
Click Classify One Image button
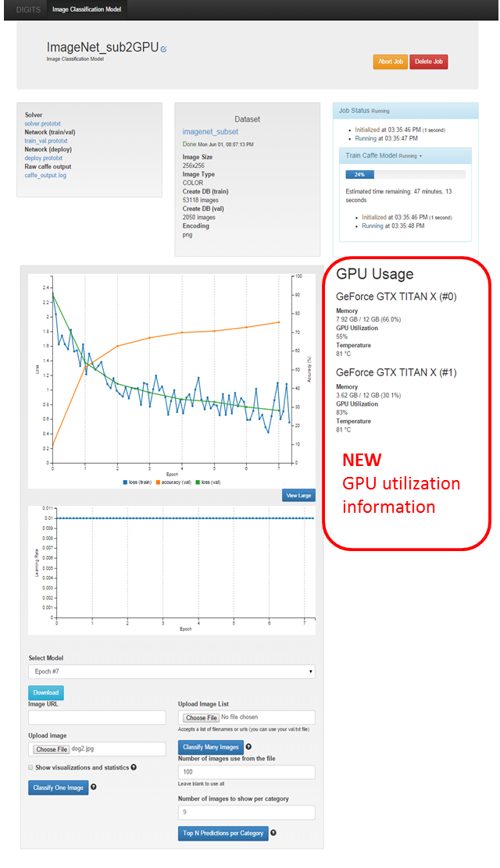(59, 788)
